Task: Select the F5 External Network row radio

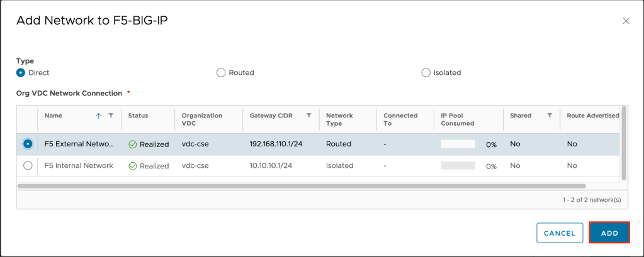Action: pyautogui.click(x=28, y=144)
